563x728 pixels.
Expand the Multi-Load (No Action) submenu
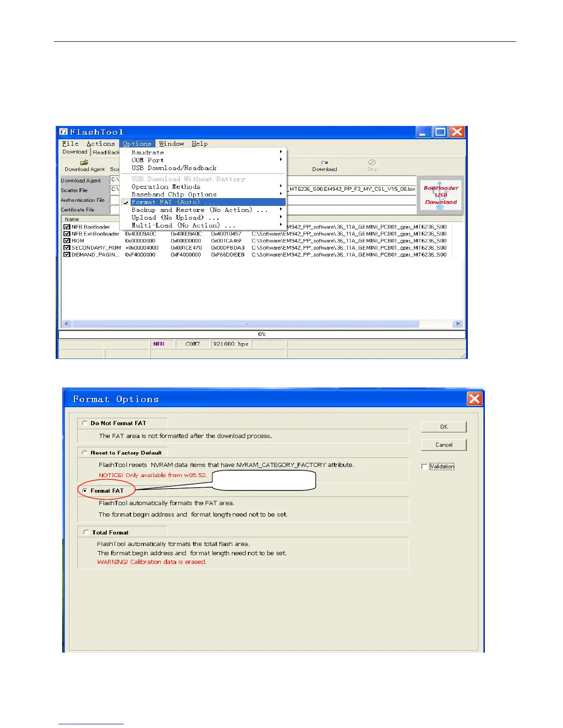203,225
